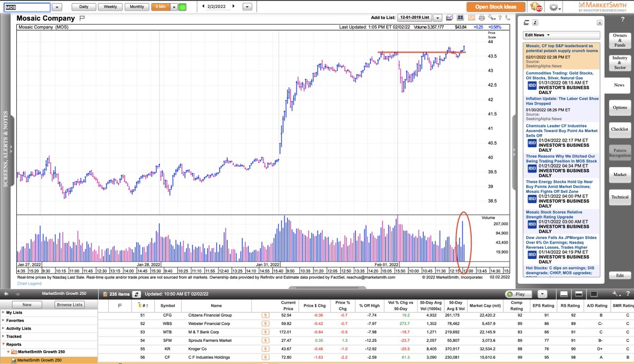The image size is (634, 364).
Task: Open the list panel wrench settings
Action: pos(616,294)
